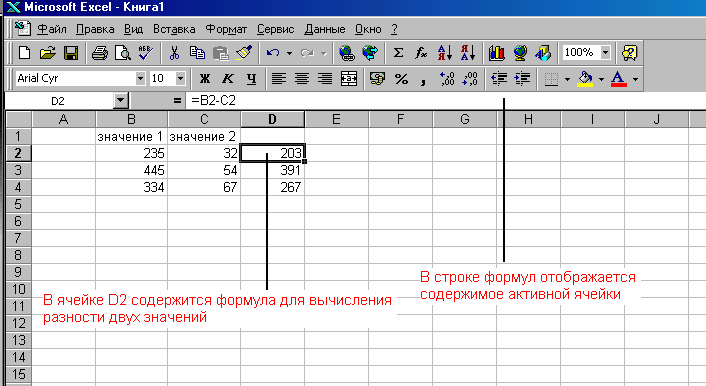
Task: Sort ascending with the A-to-Я icon
Action: click(444, 53)
